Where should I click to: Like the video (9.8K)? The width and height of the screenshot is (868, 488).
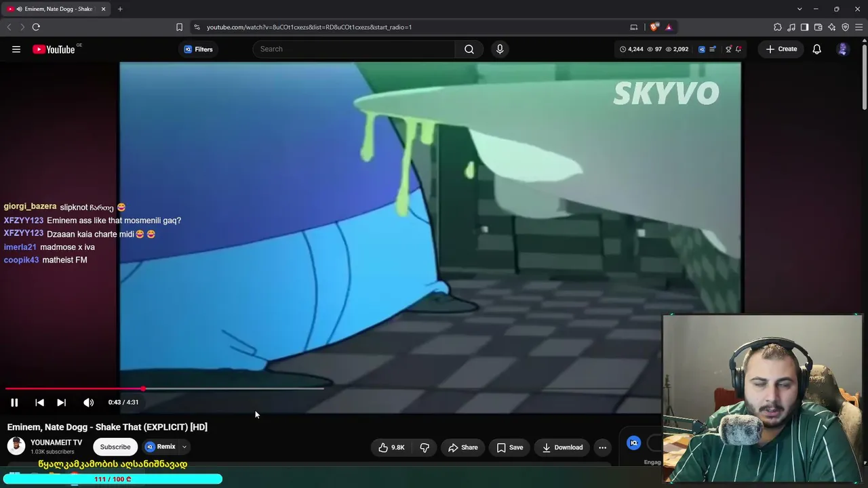tap(391, 447)
